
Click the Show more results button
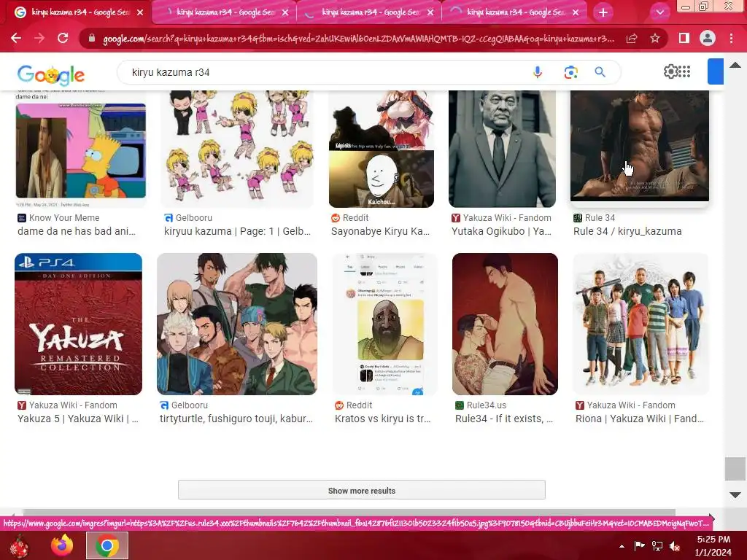click(x=362, y=490)
